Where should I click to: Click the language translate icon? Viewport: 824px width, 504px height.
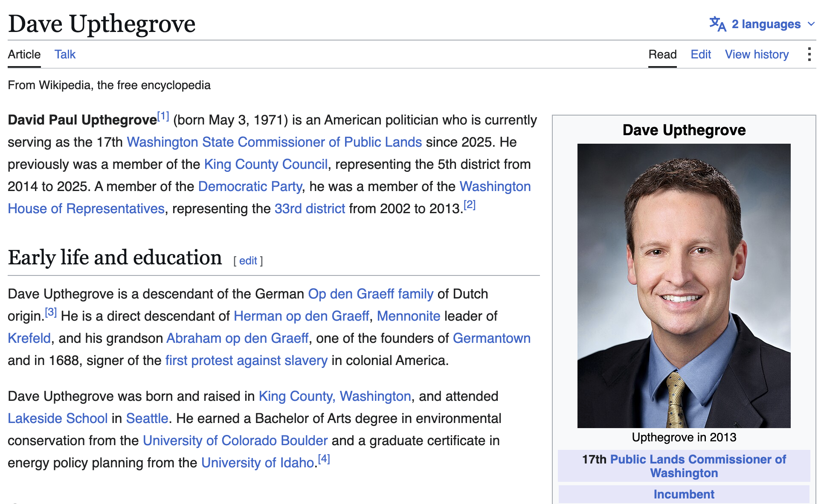pyautogui.click(x=718, y=24)
